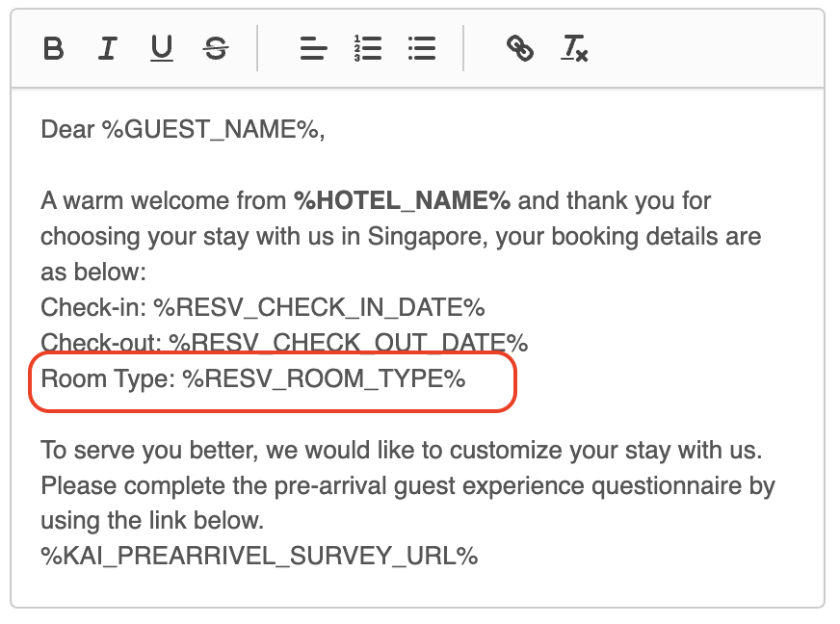Click the %RESV_ROOM_TYPE% placeholder
This screenshot has width=840, height=624.
325,379
